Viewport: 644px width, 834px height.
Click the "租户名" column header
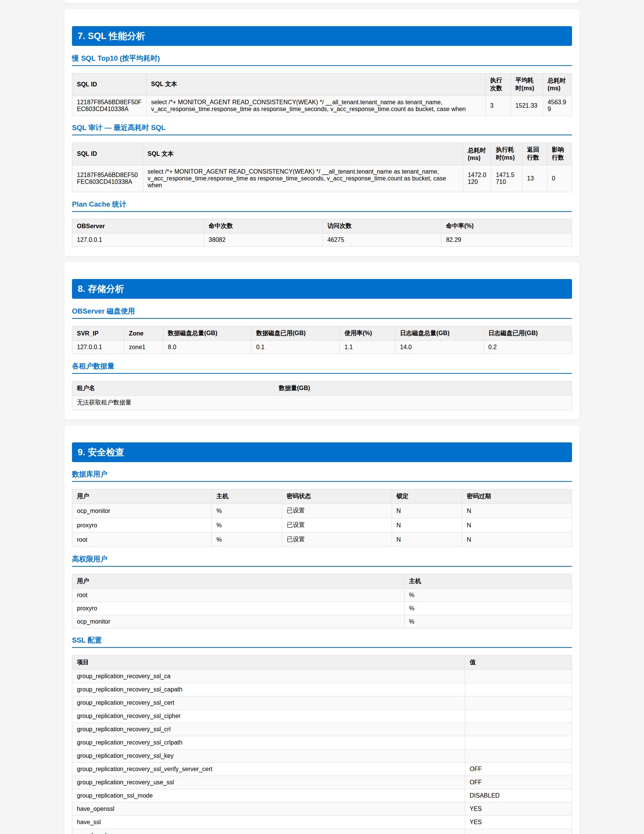(173, 388)
